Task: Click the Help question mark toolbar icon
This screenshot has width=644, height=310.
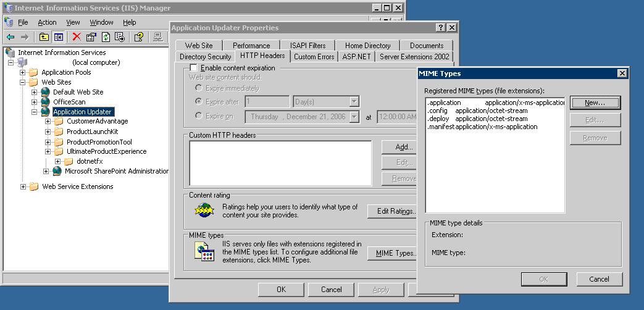Action: pyautogui.click(x=139, y=38)
